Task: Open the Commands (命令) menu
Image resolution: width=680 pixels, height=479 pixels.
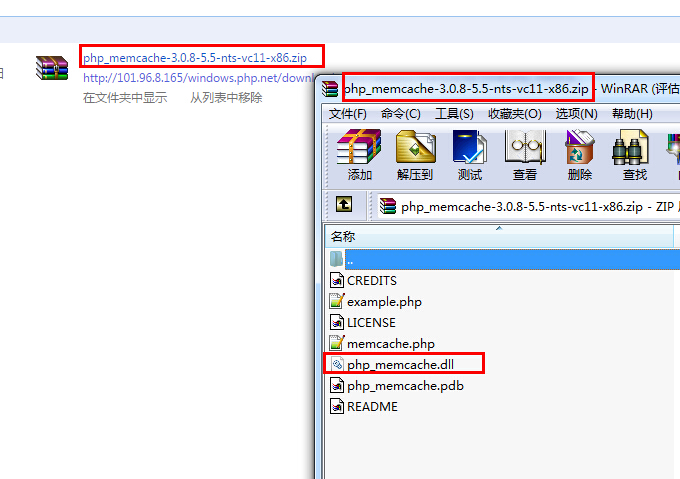Action: 401,114
